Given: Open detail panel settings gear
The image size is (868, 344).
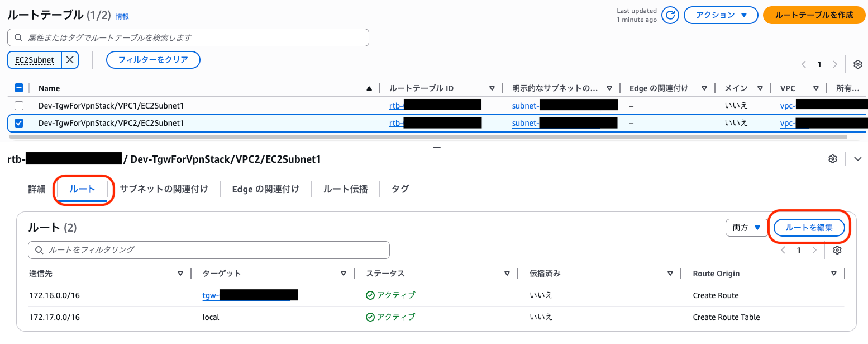Looking at the screenshot, I should point(833,159).
